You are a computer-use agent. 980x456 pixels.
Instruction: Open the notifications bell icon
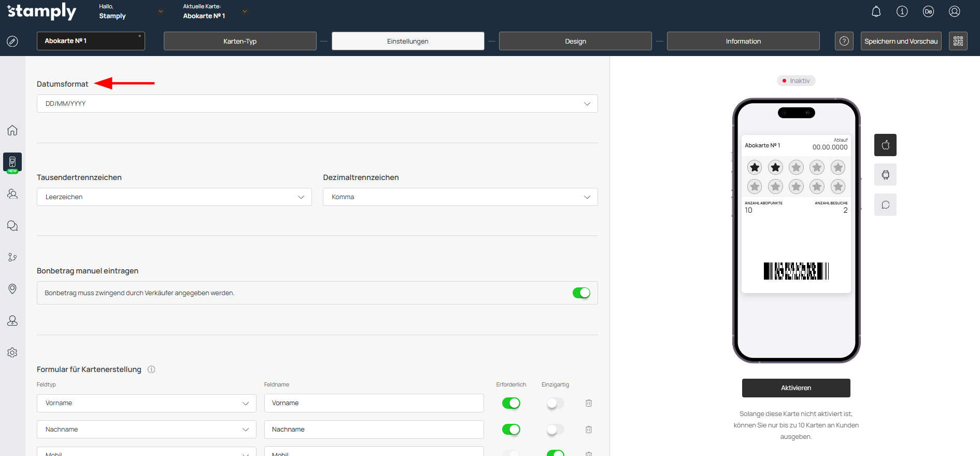[876, 11]
